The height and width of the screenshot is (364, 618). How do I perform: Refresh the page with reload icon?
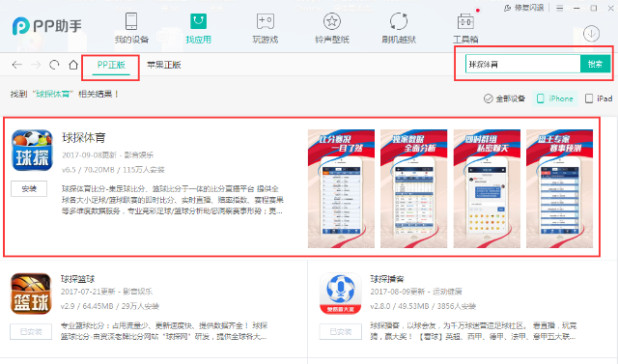point(54,65)
